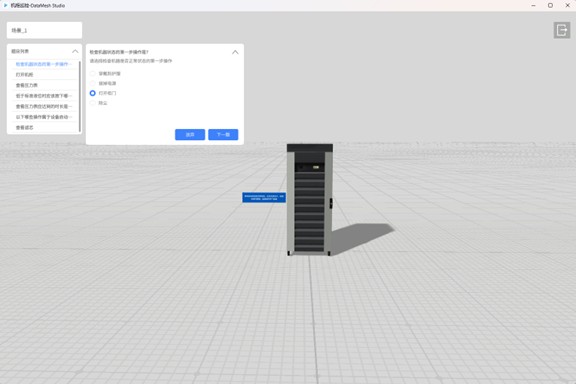Click the exit scene icon at top right
576x384 pixels.
(x=562, y=30)
